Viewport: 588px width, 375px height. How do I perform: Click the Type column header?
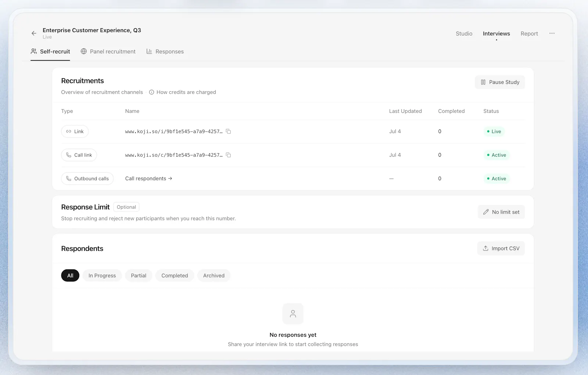[67, 111]
